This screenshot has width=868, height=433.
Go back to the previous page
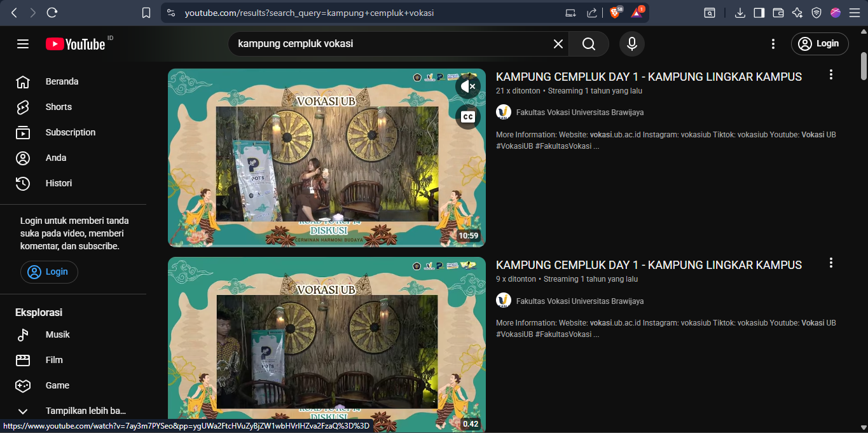point(14,13)
